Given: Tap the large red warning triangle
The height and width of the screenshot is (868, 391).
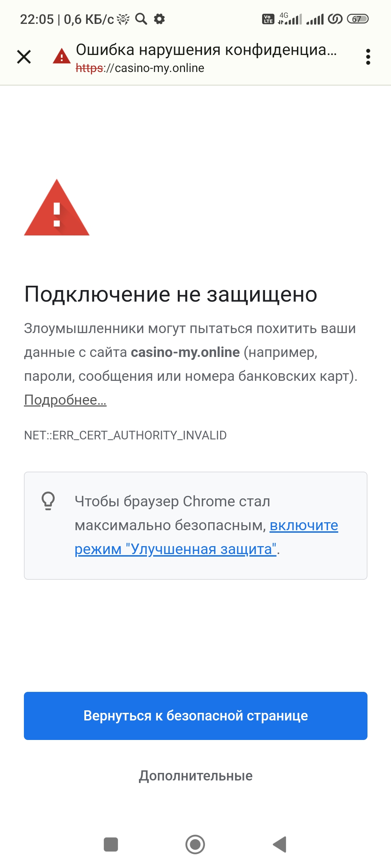Looking at the screenshot, I should 57,208.
